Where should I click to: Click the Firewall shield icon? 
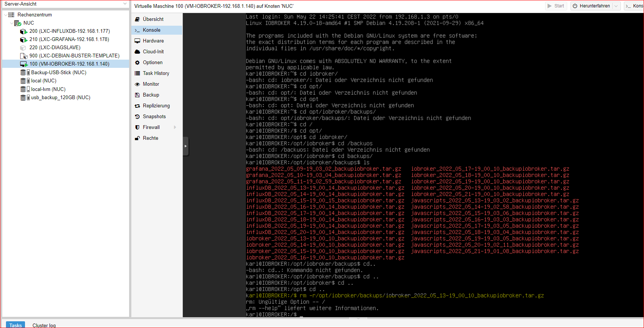(x=137, y=127)
